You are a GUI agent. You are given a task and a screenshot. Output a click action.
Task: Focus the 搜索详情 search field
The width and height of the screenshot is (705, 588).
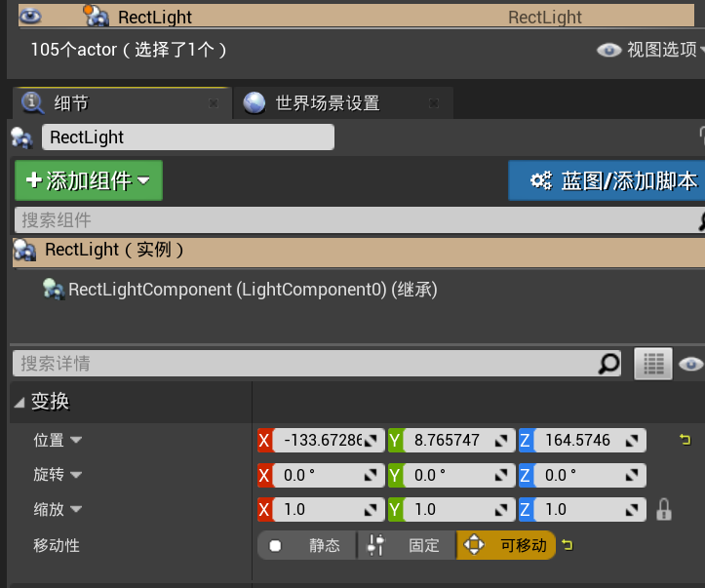tap(317, 363)
